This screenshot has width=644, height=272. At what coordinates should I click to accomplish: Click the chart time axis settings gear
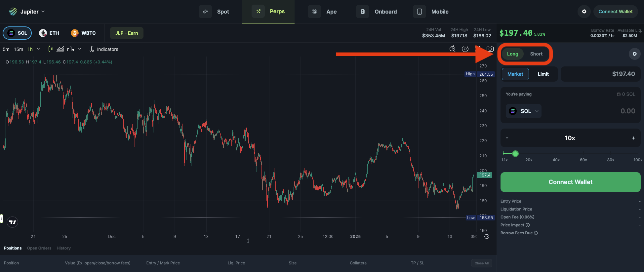pos(487,236)
